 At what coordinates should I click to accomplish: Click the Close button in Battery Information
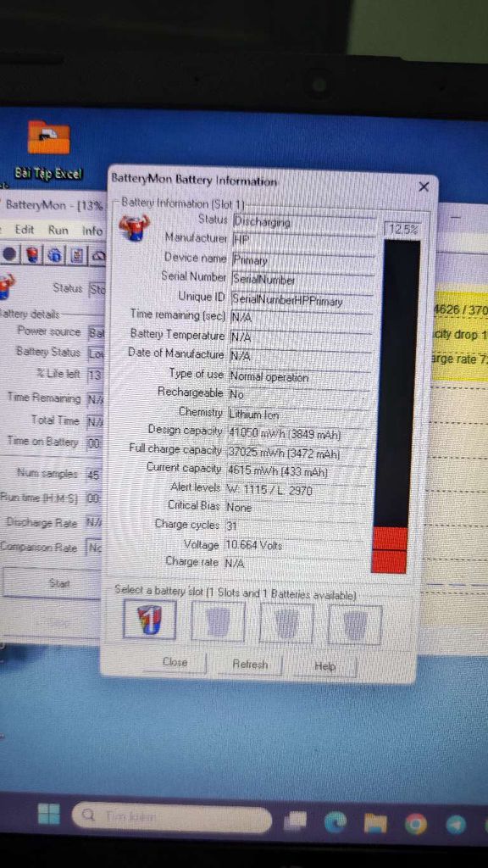(x=175, y=662)
